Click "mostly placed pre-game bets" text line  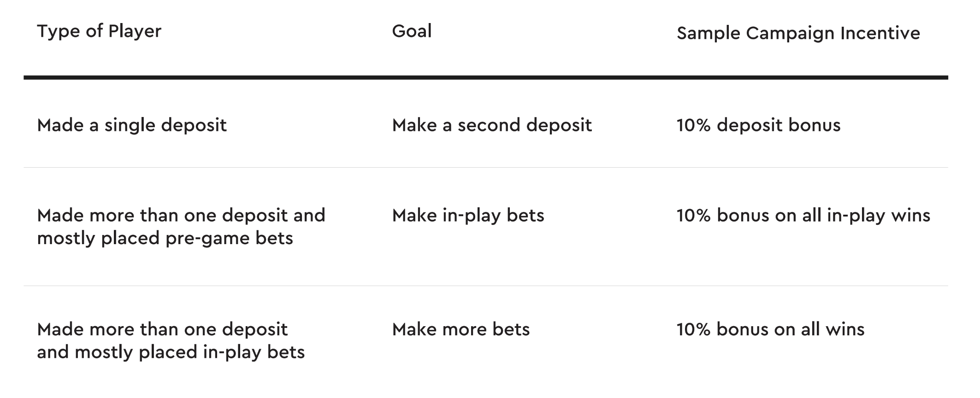coord(165,239)
